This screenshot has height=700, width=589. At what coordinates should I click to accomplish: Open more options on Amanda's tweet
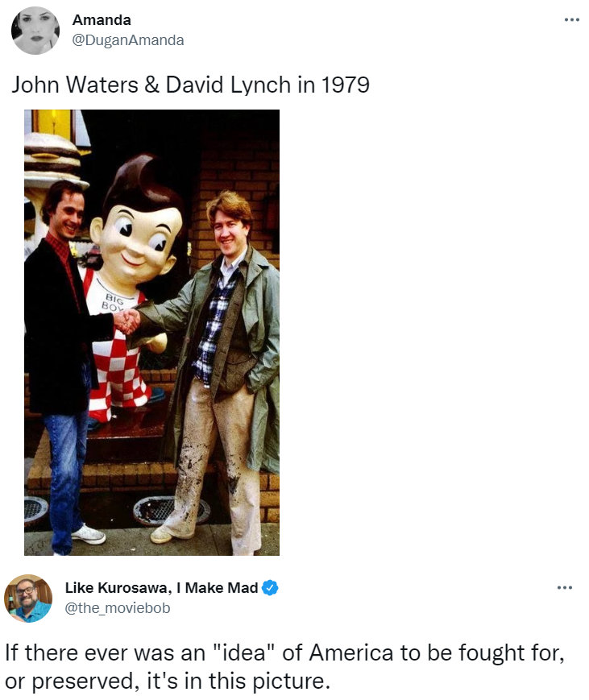(571, 19)
